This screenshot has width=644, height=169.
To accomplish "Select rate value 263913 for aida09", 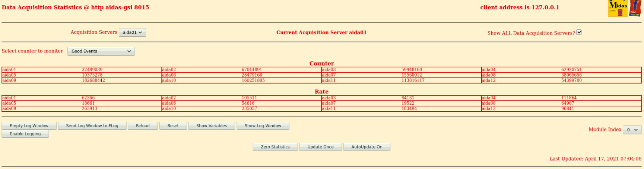I will 89,109.
